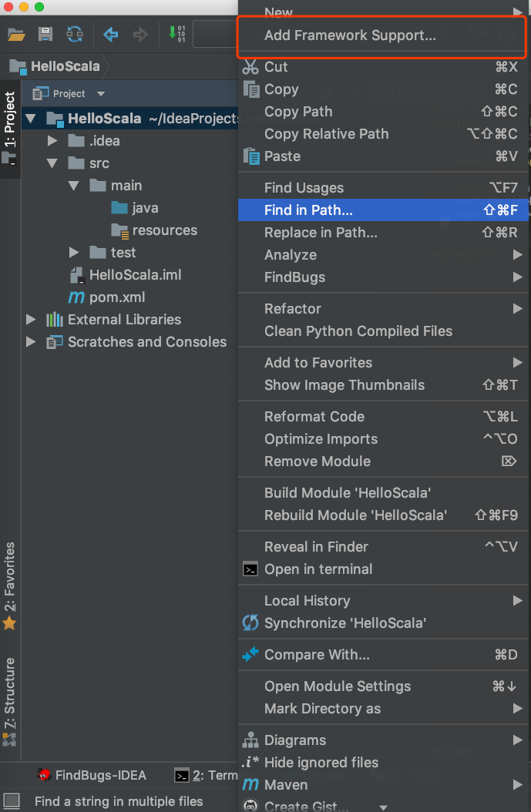Choose Optimize Imports menu entry
Image resolution: width=531 pixels, height=812 pixels.
pos(383,438)
